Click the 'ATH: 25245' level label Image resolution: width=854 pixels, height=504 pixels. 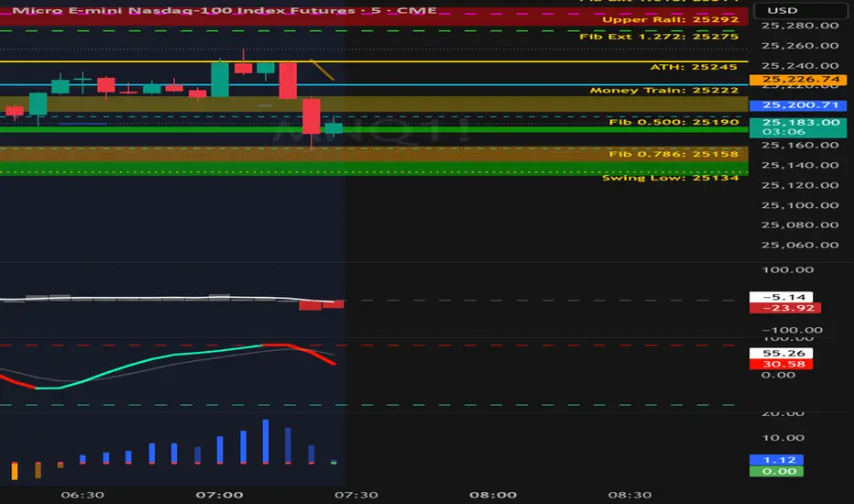[694, 67]
